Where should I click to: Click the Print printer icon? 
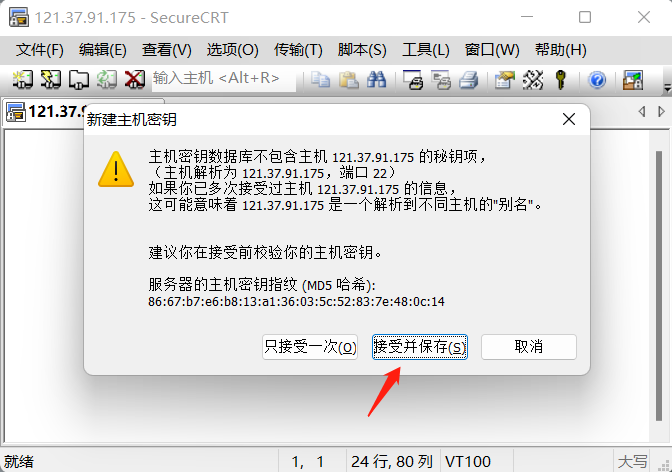click(468, 80)
